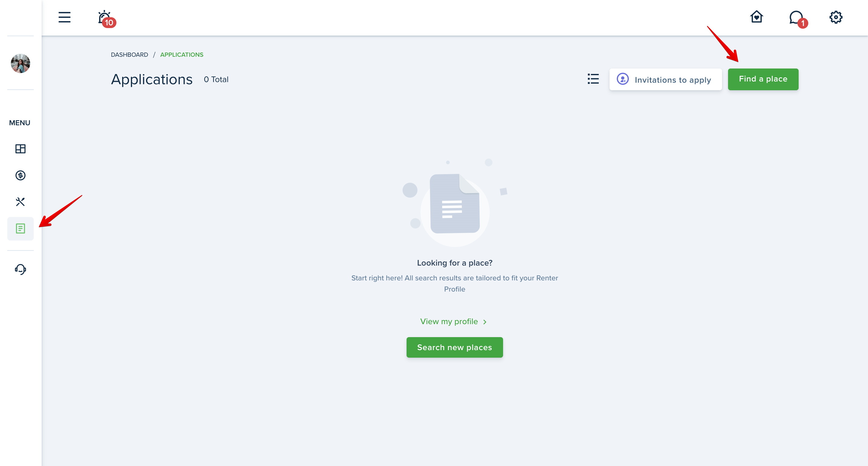Screen dimensions: 868x466
Task: Go to DASHBOARD breadcrumb
Action: 129,55
